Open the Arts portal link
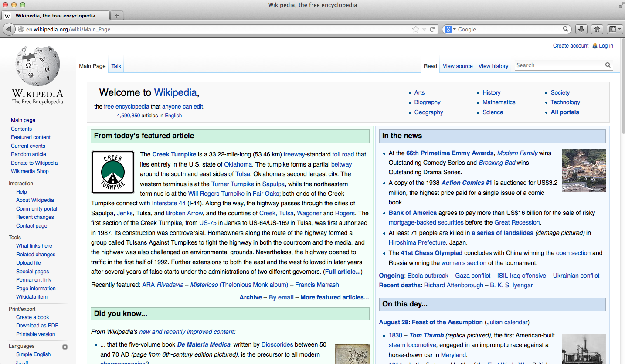Viewport: 625px width, 364px height. point(419,92)
